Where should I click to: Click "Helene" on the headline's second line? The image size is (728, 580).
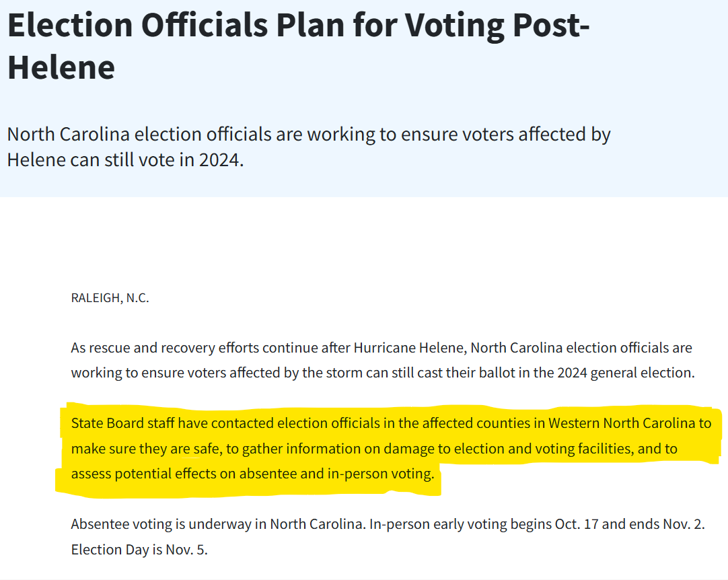tap(61, 67)
